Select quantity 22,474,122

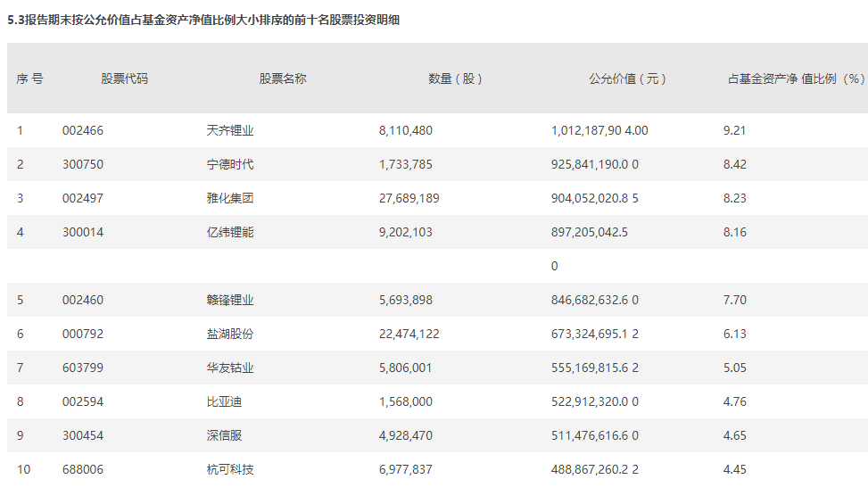pos(409,334)
